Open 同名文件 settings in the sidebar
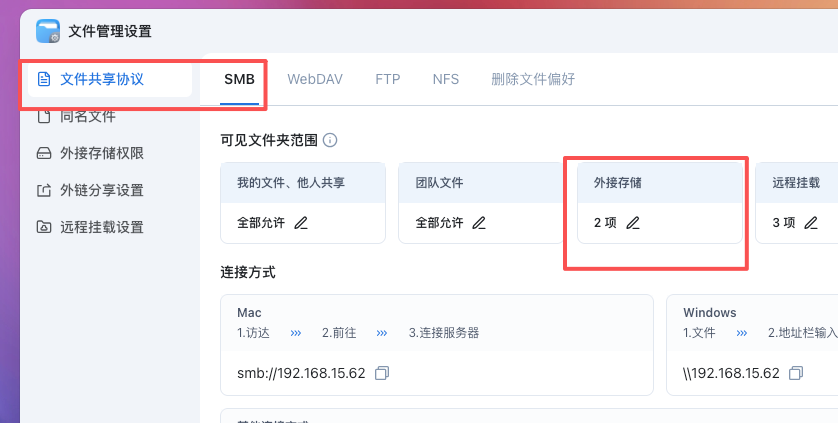The width and height of the screenshot is (838, 423). coord(88,116)
